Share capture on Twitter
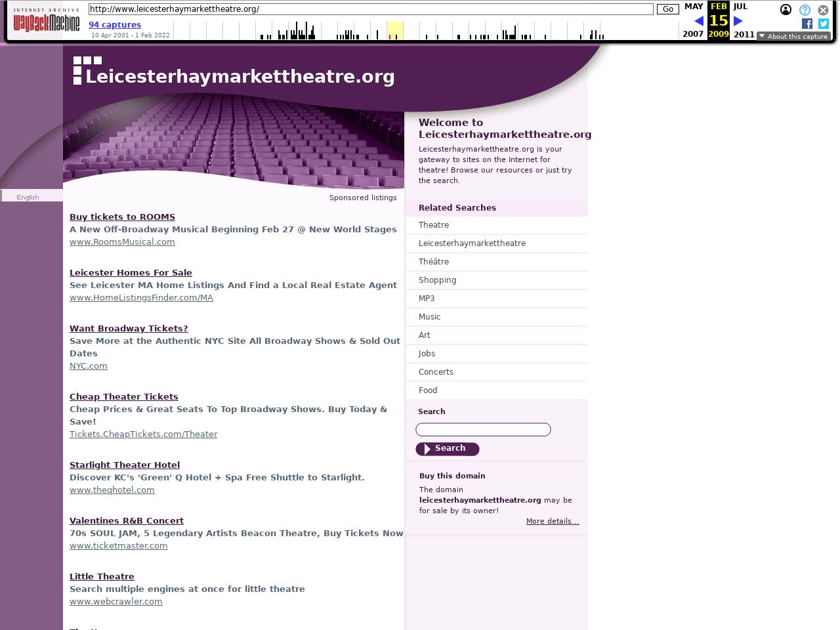Image resolution: width=840 pixels, height=630 pixels. [824, 24]
